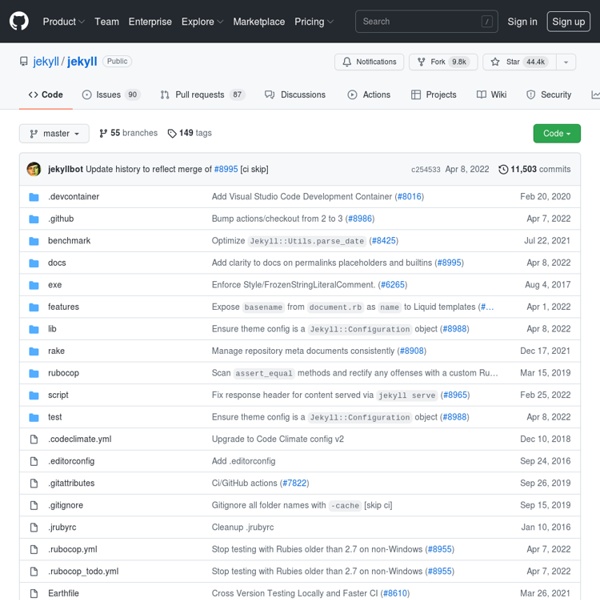600x600 pixels.
Task: Click the folder icon for benchmark
Action: click(x=34, y=241)
